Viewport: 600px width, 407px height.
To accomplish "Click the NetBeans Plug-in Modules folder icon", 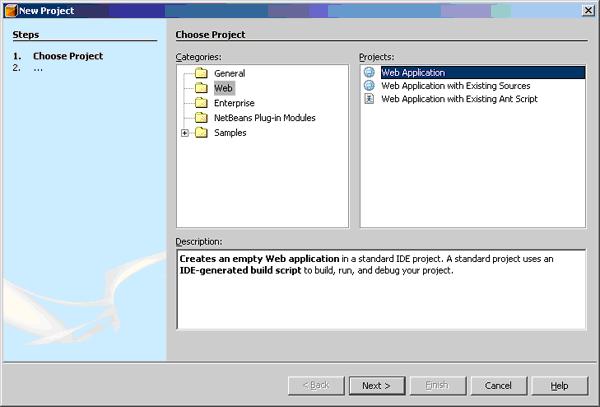I will point(201,118).
